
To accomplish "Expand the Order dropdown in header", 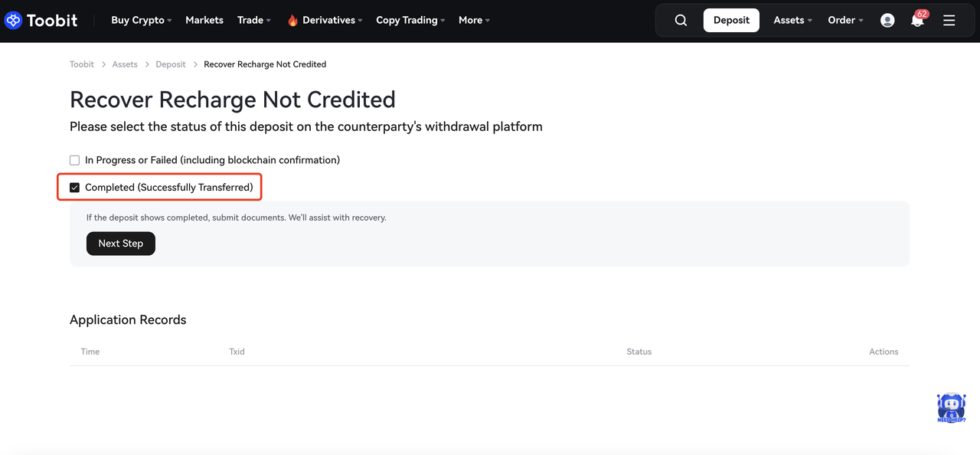I will pos(845,21).
